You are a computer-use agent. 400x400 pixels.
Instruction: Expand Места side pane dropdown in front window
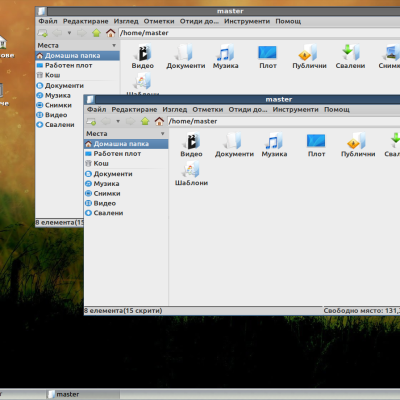point(163,134)
